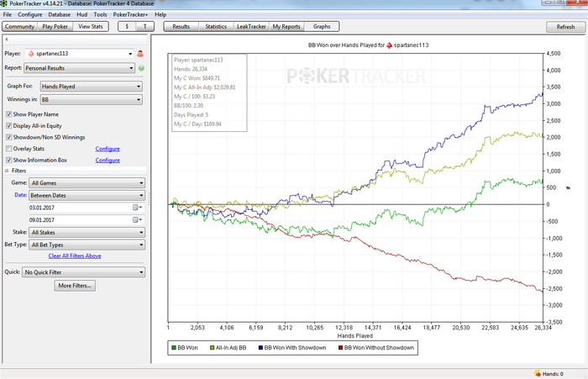588x379 pixels.
Task: Click Clear All Filters Above link
Action: 75,256
